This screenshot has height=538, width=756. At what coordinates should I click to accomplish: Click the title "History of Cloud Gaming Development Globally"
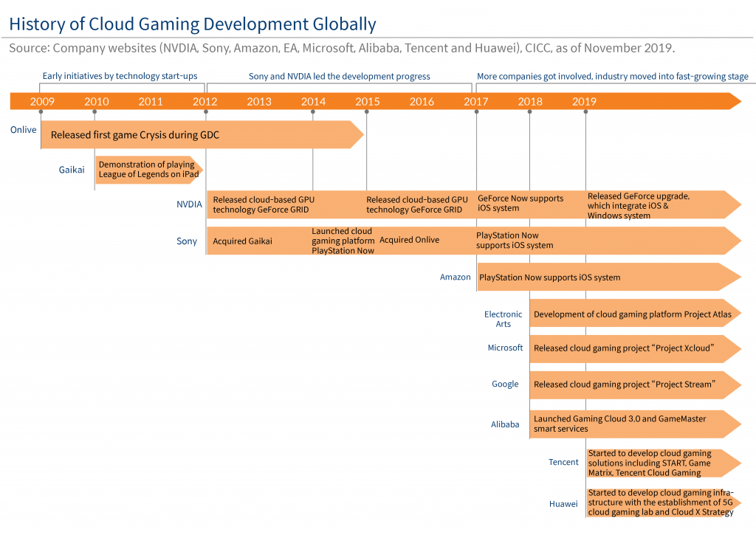pyautogui.click(x=193, y=24)
